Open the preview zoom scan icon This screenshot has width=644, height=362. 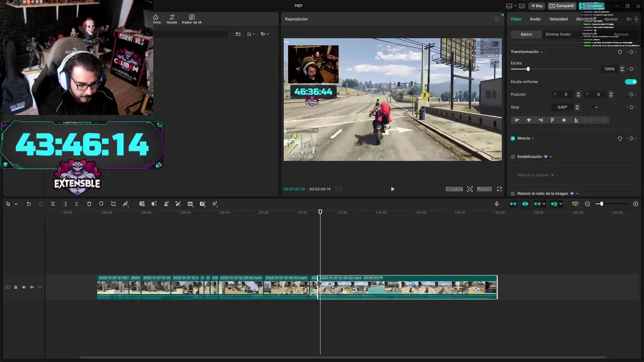[470, 189]
